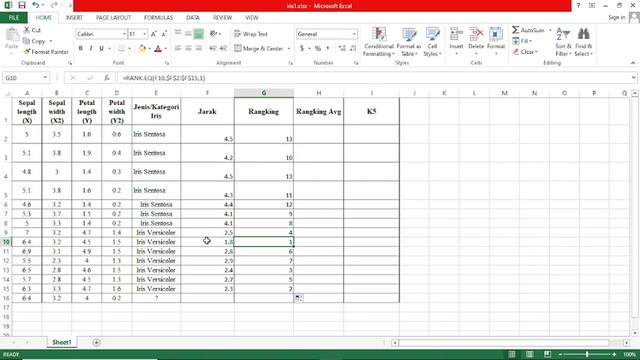The height and width of the screenshot is (360, 640).
Task: Expand the Fill dropdown
Action: (531, 41)
